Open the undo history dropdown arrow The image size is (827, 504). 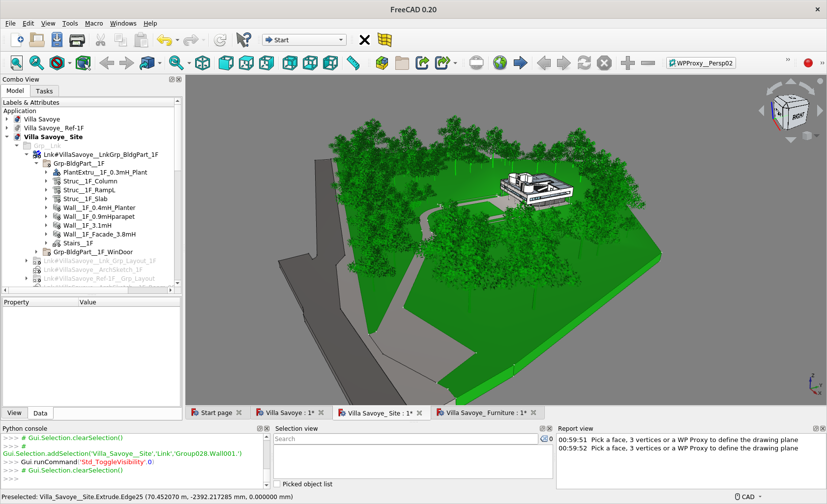[177, 40]
